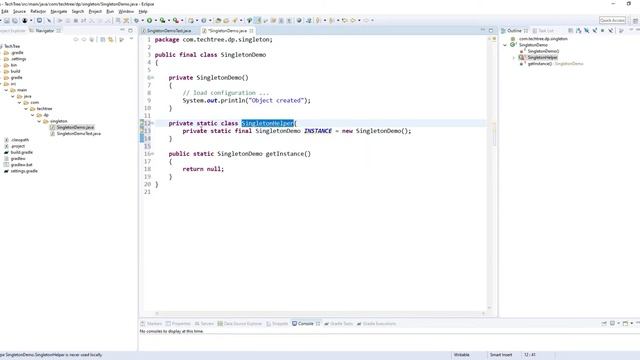Fold the getInstance method at line 16

click(x=153, y=154)
